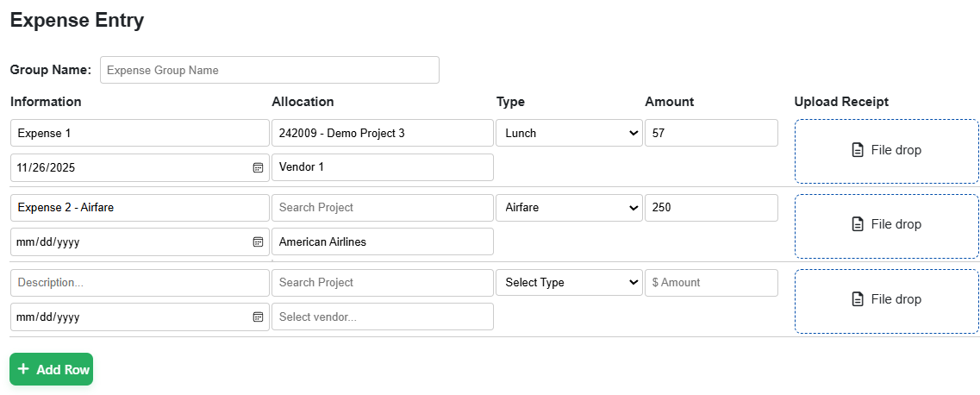Click the plus icon on Add Row
Image resolution: width=980 pixels, height=395 pixels.
click(x=24, y=369)
